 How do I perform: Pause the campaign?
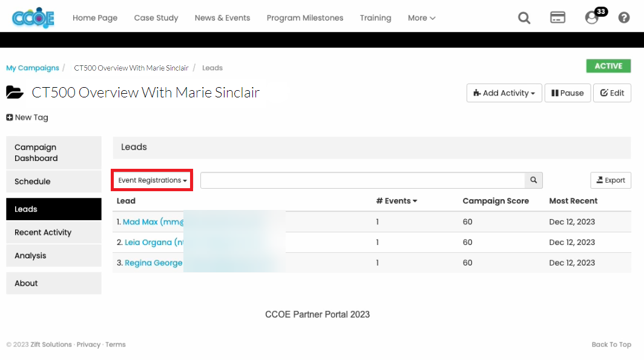tap(567, 93)
